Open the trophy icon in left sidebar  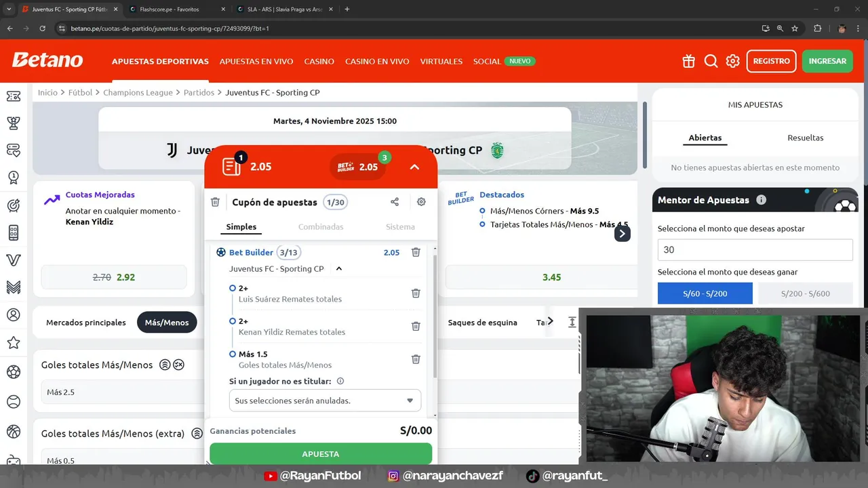13,123
